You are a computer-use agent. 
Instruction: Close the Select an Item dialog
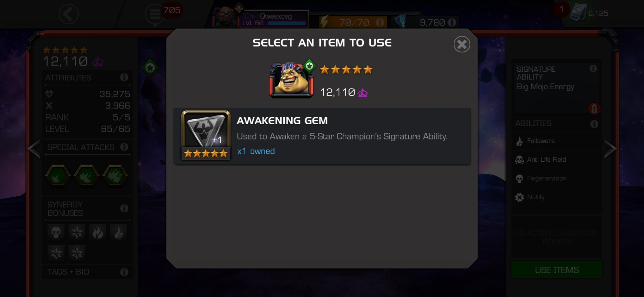[x=462, y=44]
